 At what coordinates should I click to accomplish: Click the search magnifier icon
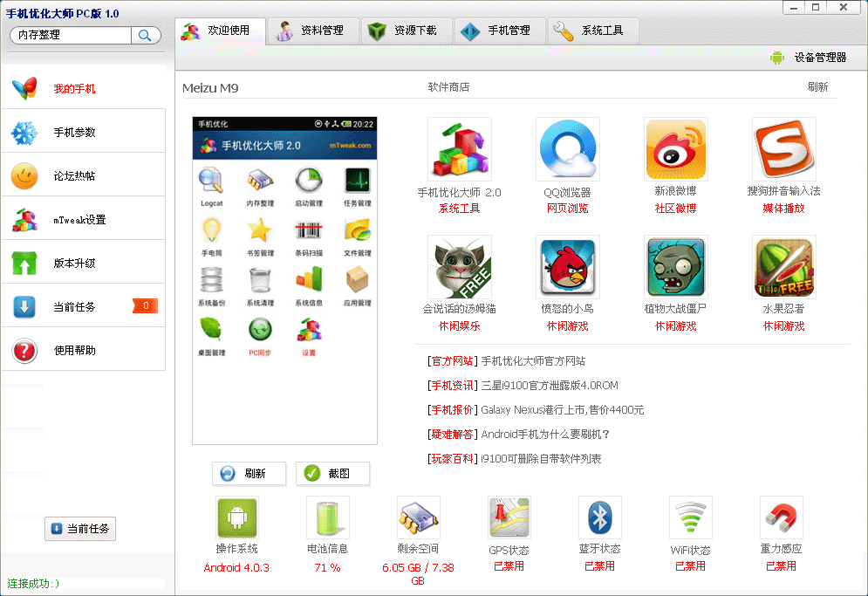coord(146,36)
